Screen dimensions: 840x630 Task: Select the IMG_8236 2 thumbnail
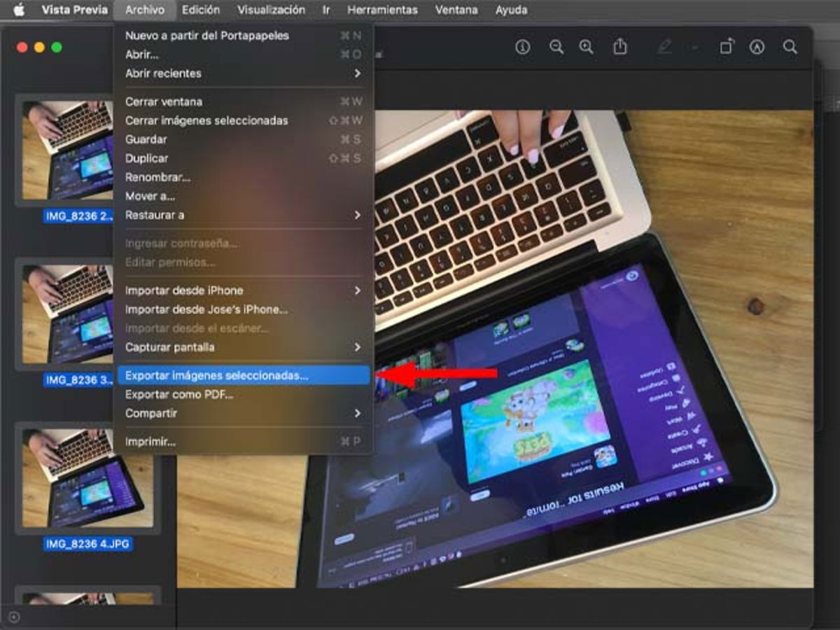pos(67,150)
